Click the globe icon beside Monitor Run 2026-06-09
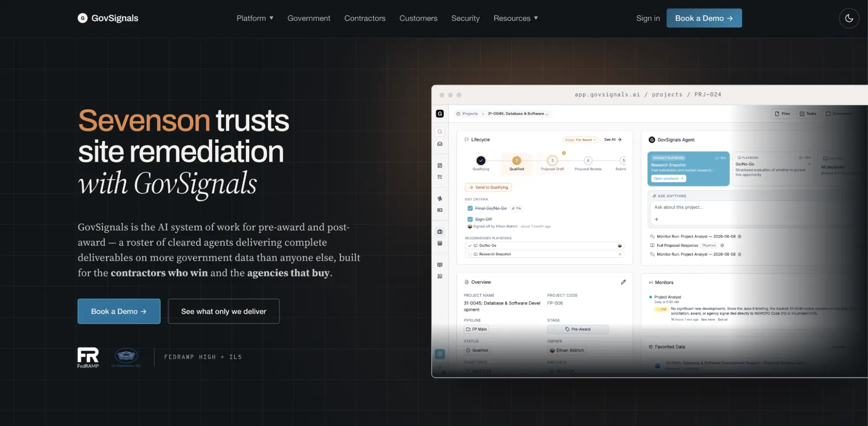Screen dimensions: 868x426 (x=739, y=236)
